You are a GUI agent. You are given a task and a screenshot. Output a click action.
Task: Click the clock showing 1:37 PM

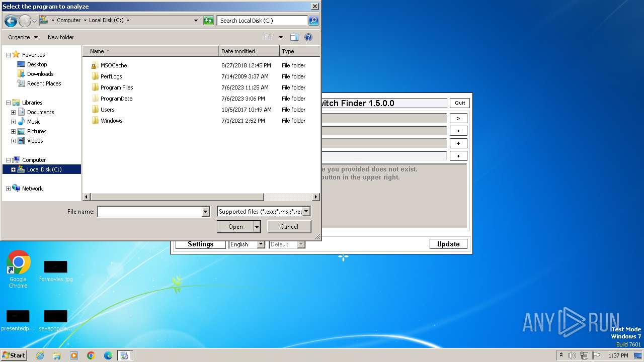(x=618, y=355)
